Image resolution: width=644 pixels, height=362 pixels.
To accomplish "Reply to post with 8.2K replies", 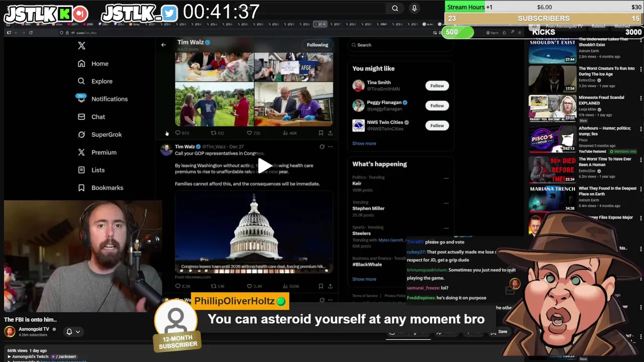I will tap(182, 286).
